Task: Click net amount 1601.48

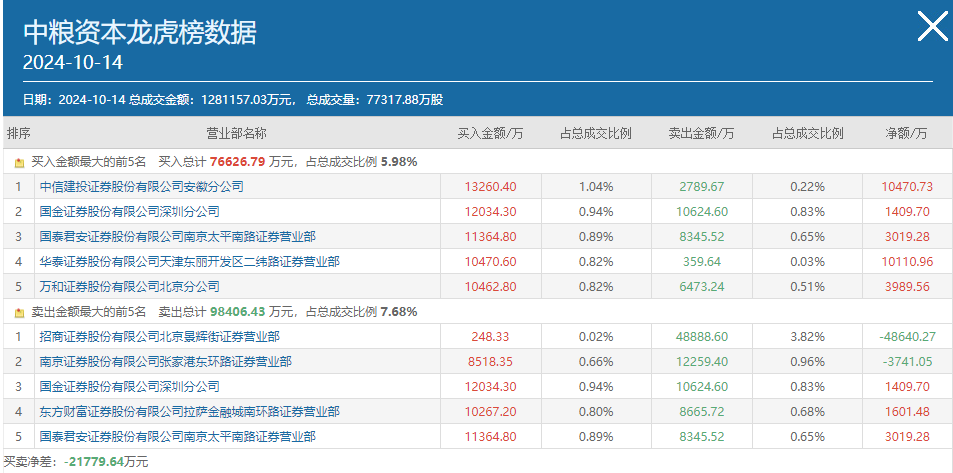Action: (x=906, y=412)
